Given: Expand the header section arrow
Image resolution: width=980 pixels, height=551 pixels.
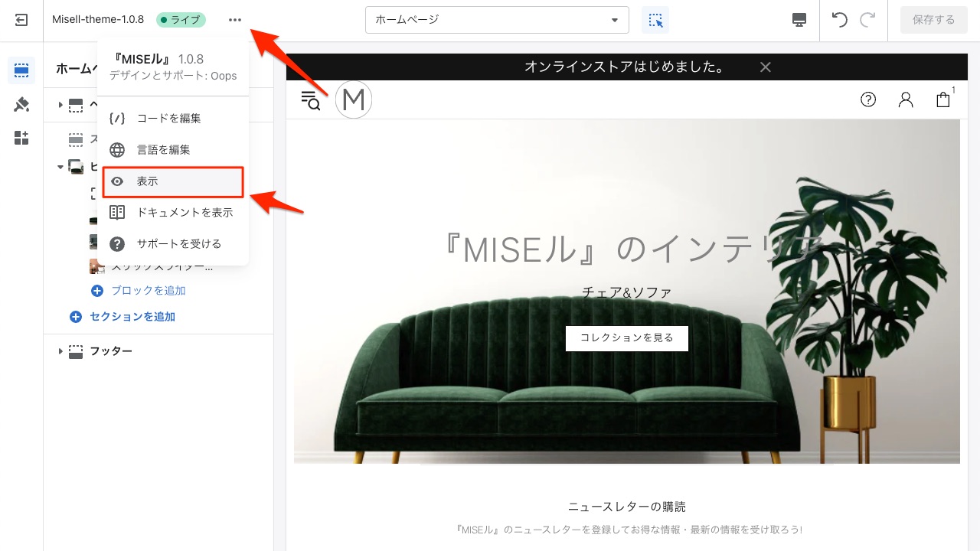Looking at the screenshot, I should 60,105.
